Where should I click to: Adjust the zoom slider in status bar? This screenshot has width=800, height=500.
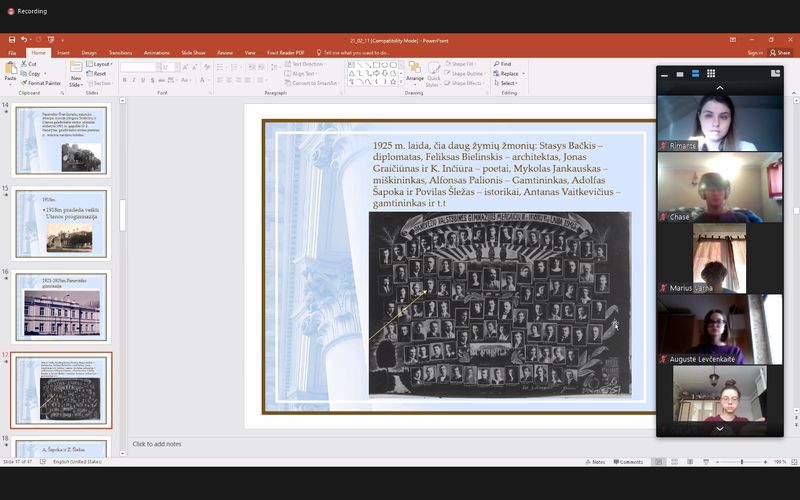pos(741,462)
